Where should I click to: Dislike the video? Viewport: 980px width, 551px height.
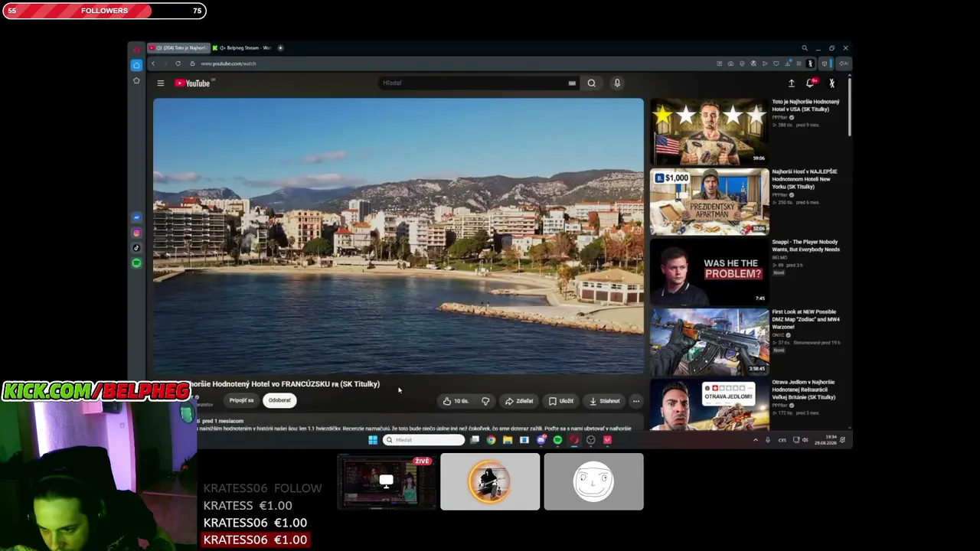click(x=485, y=401)
